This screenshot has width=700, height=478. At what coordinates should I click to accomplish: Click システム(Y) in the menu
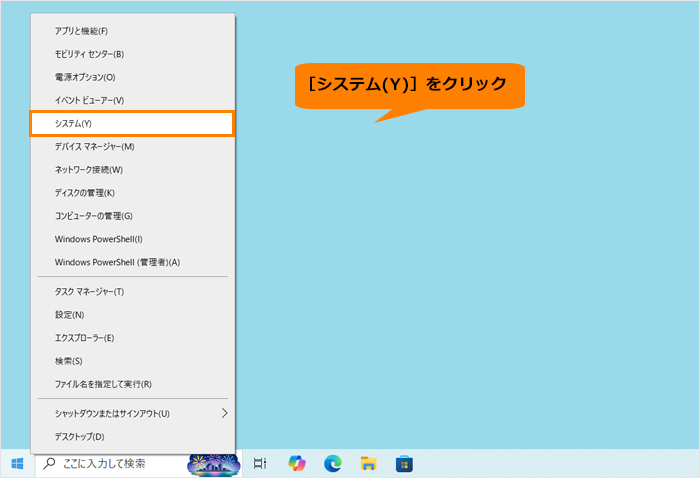(x=132, y=124)
